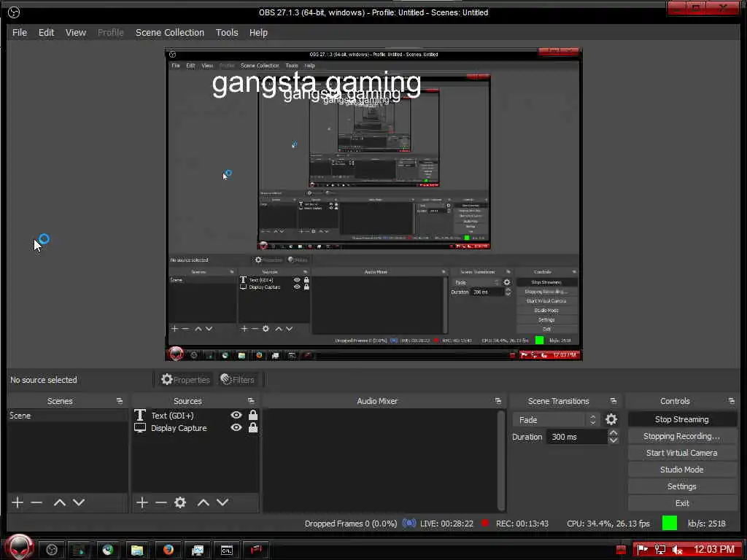Click the Action Center flag icon
Viewport: 747px width, 560px height.
click(643, 550)
